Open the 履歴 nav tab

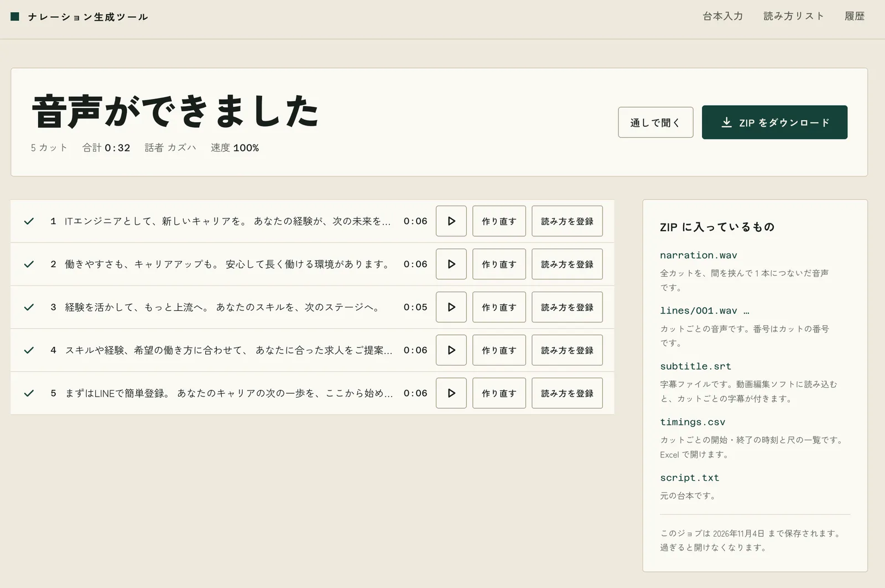pyautogui.click(x=855, y=17)
